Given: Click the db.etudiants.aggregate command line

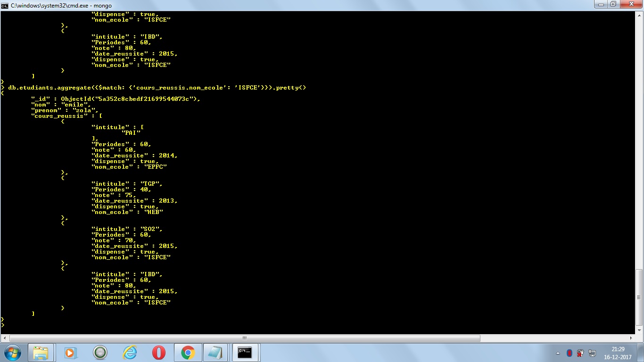Looking at the screenshot, I should 157,88.
